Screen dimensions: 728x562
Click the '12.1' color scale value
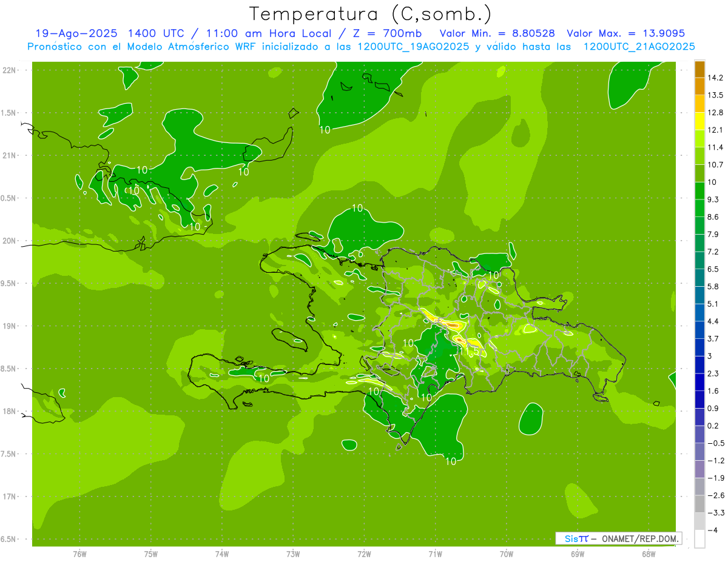pos(715,130)
